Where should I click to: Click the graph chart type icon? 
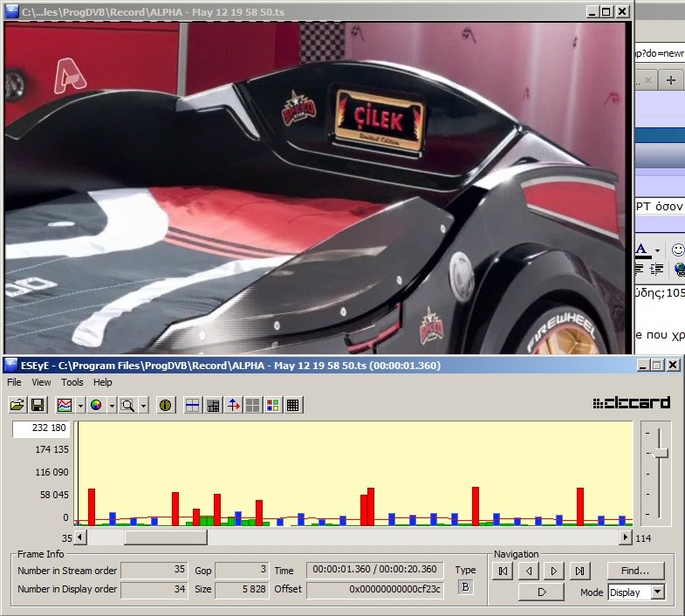(64, 405)
